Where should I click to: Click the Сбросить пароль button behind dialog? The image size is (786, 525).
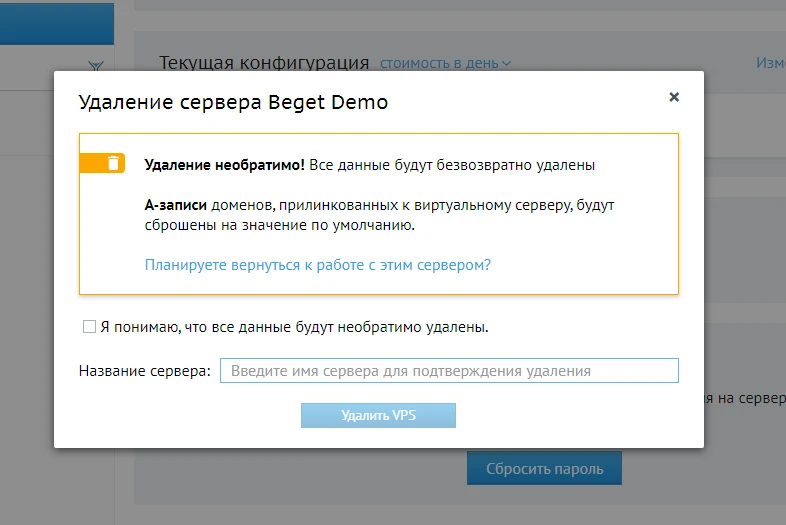[544, 468]
